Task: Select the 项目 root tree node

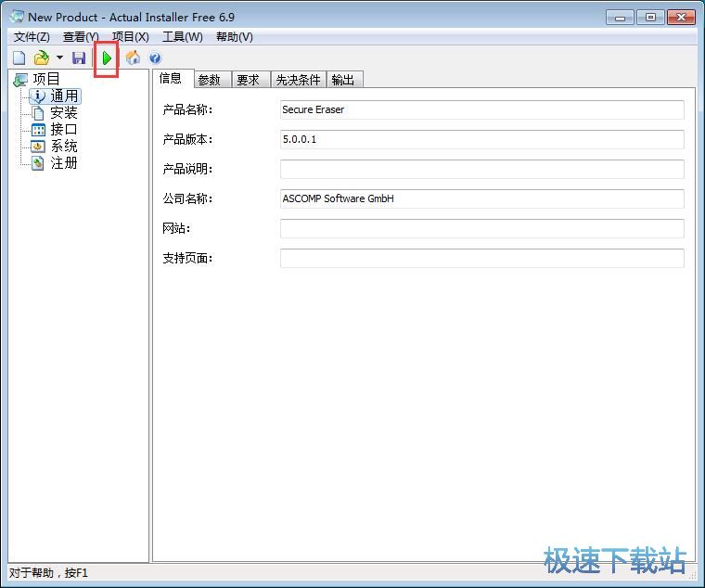Action: coord(45,79)
